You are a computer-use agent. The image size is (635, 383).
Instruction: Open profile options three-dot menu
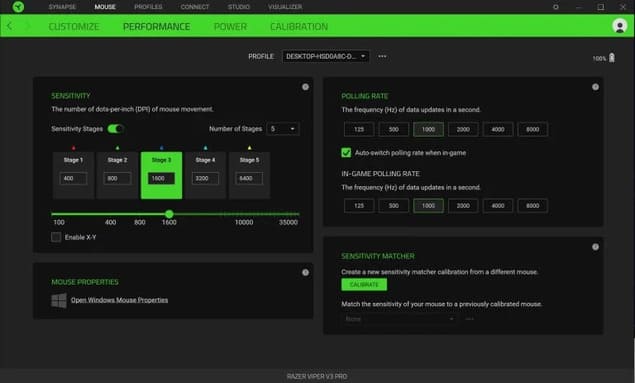pyautogui.click(x=382, y=56)
